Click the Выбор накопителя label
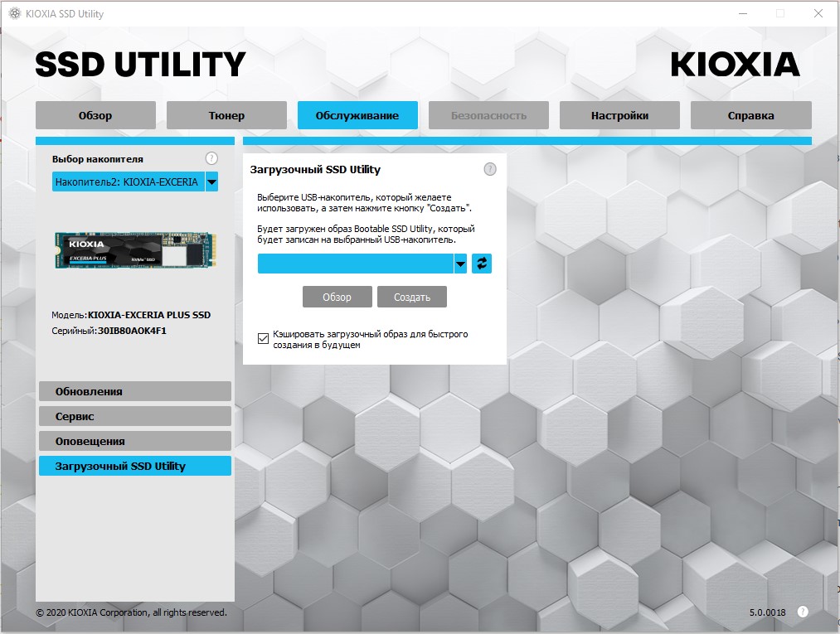Viewport: 840px width, 634px height. tap(98, 159)
